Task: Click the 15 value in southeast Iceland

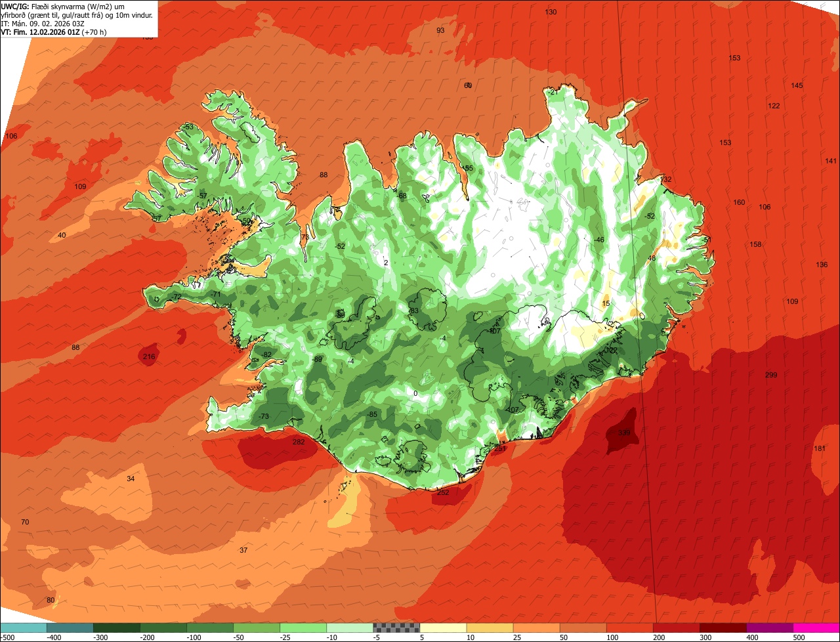Action: point(606,304)
